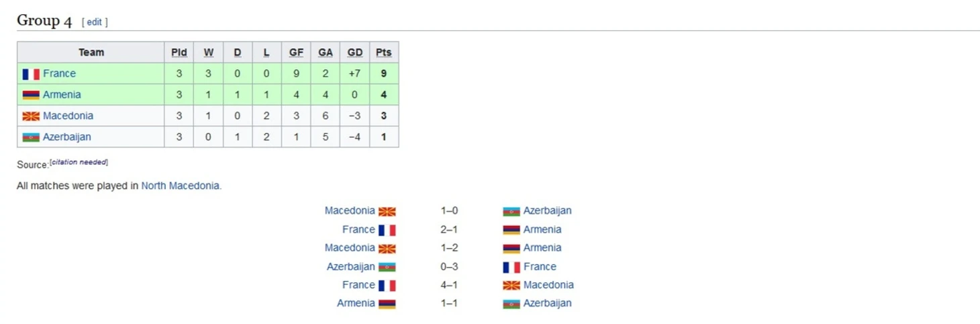Viewport: 980px width, 324px height.
Task: Open Armenia team link in standings table
Action: tap(62, 95)
